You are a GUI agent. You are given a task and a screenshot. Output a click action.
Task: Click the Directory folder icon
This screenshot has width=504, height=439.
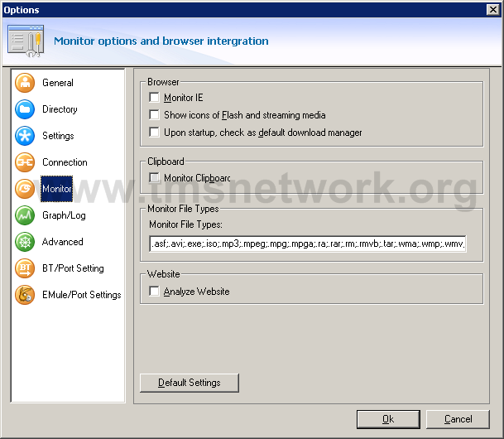coord(25,109)
